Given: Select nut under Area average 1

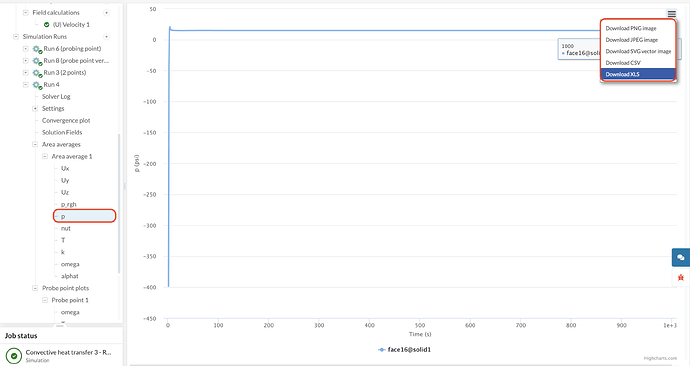Looking at the screenshot, I should [66, 228].
